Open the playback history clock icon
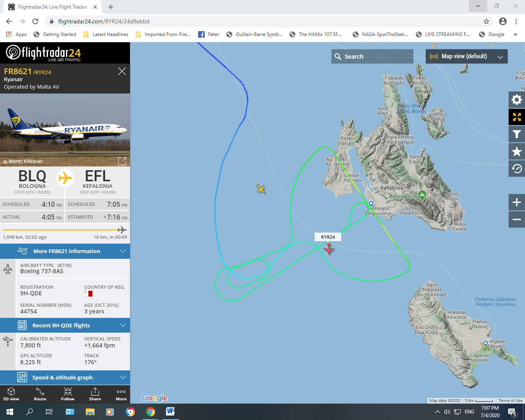Image resolution: width=525 pixels, height=420 pixels. click(x=517, y=169)
